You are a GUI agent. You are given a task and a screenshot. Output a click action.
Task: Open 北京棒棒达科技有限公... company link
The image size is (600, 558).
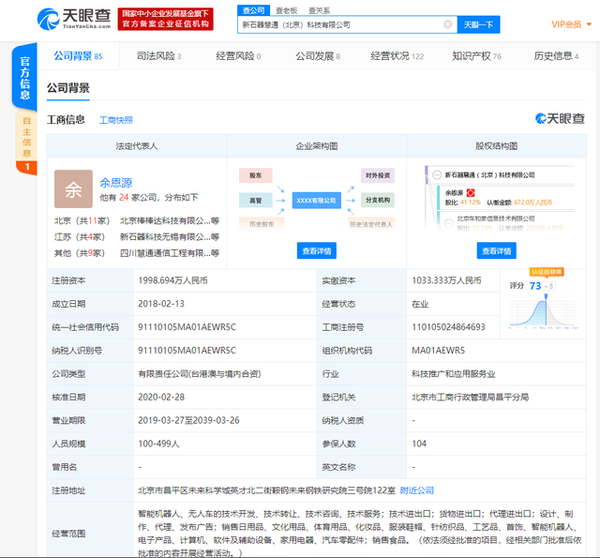point(170,221)
